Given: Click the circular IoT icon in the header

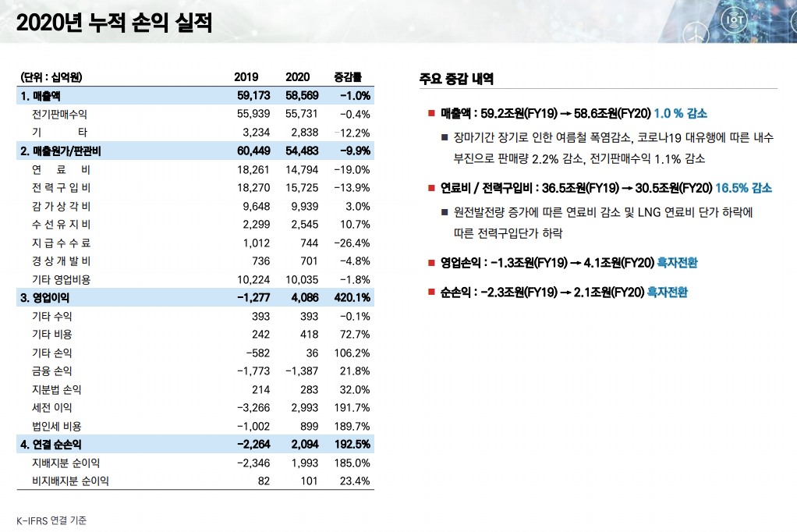Looking at the screenshot, I should point(735,20).
